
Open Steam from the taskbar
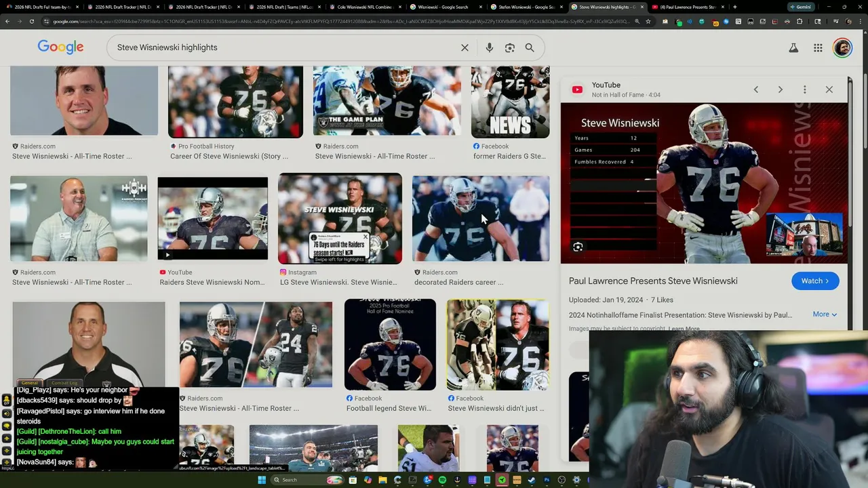[532, 480]
